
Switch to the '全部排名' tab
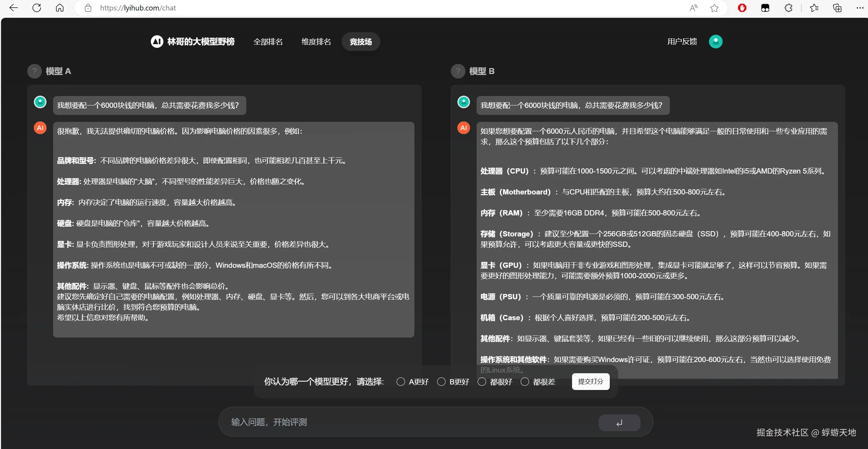click(x=268, y=42)
